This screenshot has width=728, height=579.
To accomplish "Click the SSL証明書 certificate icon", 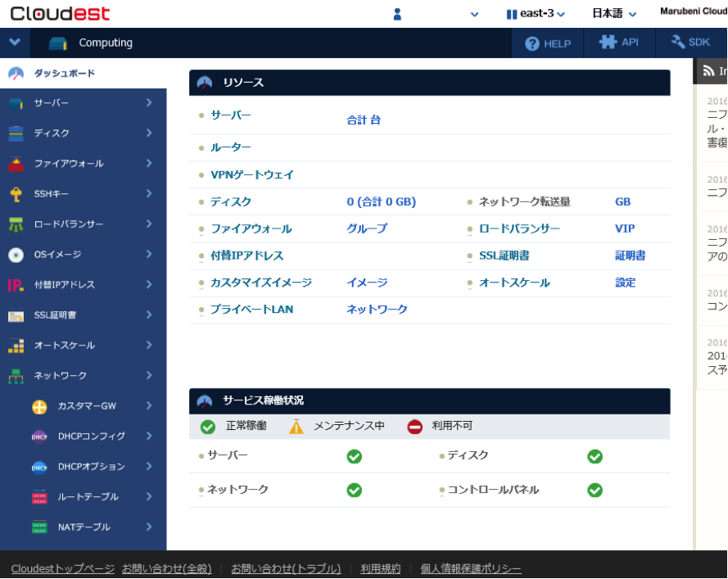I will click(15, 314).
